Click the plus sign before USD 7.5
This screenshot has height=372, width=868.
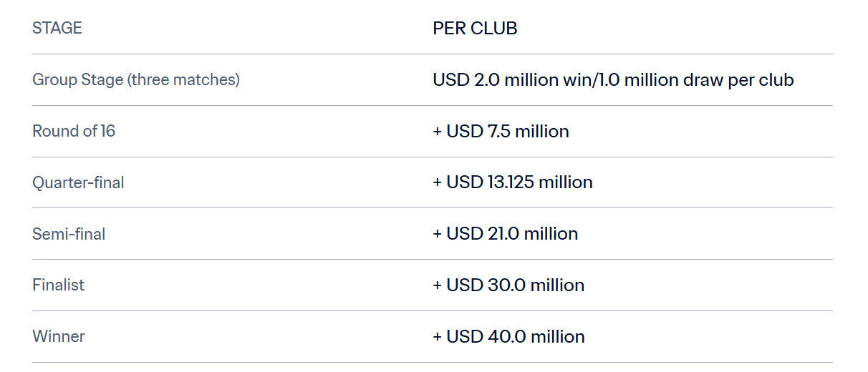pos(437,132)
